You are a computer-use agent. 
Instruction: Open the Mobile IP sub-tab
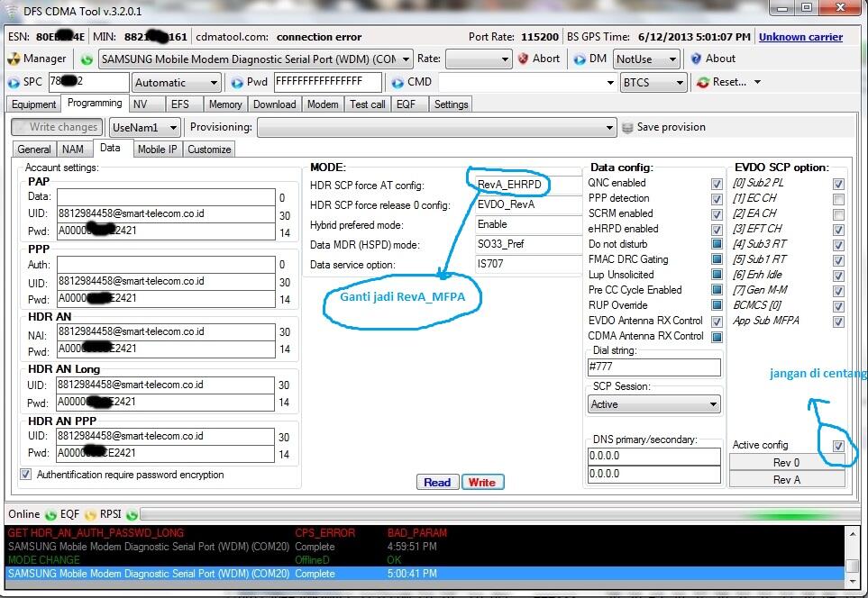point(157,149)
